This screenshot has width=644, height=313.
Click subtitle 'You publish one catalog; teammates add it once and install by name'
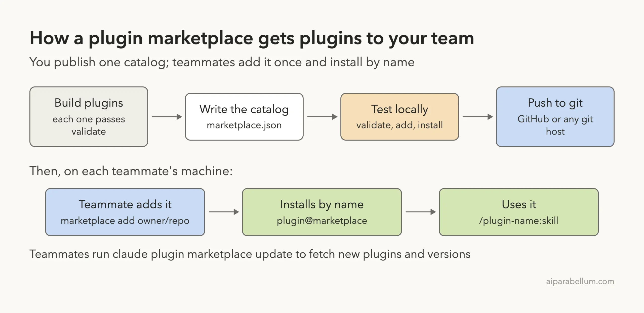click(222, 62)
